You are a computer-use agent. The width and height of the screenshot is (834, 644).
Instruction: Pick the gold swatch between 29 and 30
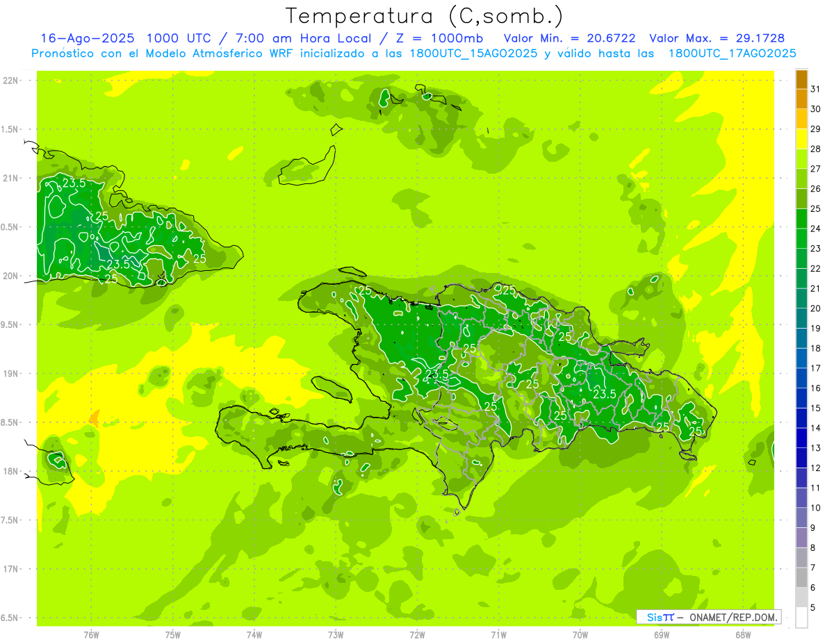pos(801,119)
